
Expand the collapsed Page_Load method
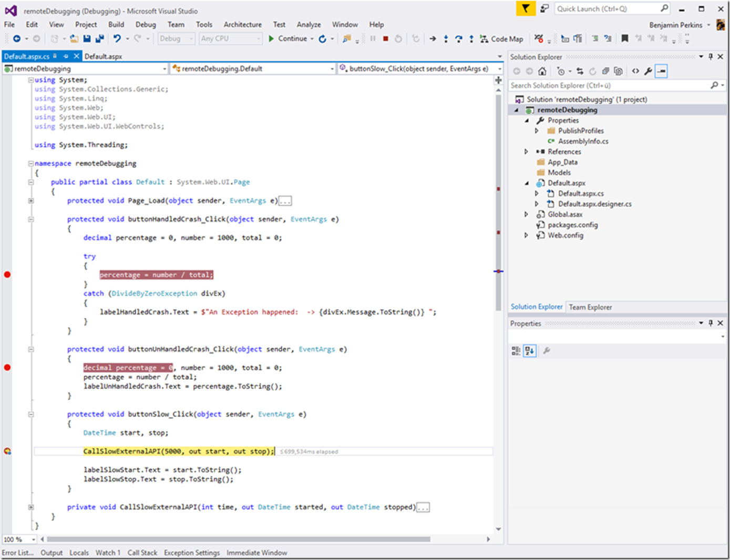point(31,201)
